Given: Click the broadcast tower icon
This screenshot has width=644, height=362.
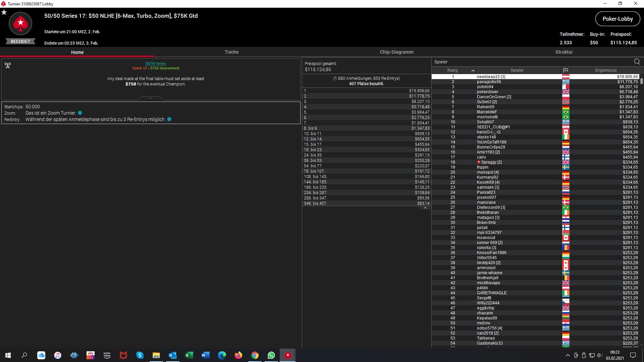Looking at the screenshot, I should [x=8, y=65].
